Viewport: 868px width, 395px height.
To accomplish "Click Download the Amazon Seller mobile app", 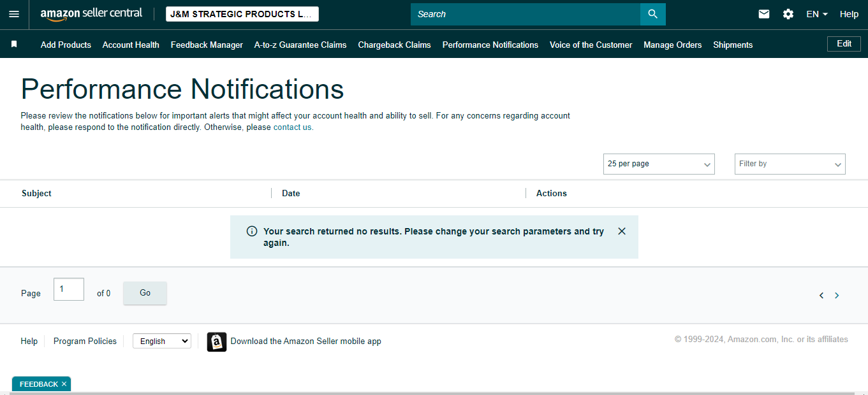I will pyautogui.click(x=306, y=341).
